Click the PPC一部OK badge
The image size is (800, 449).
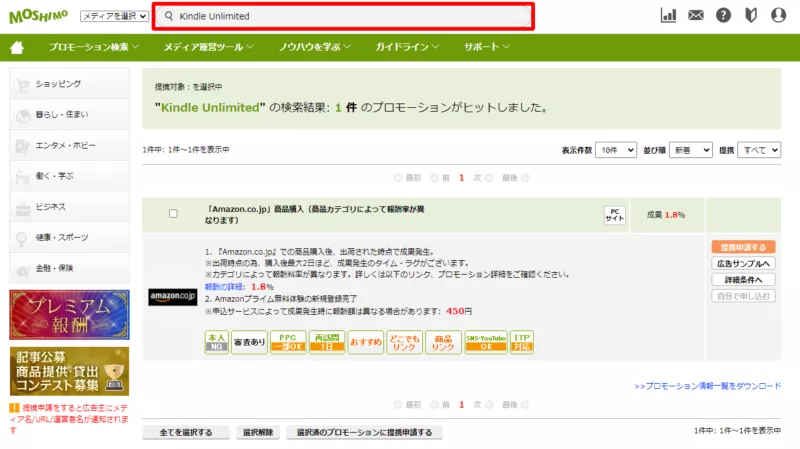coord(288,342)
